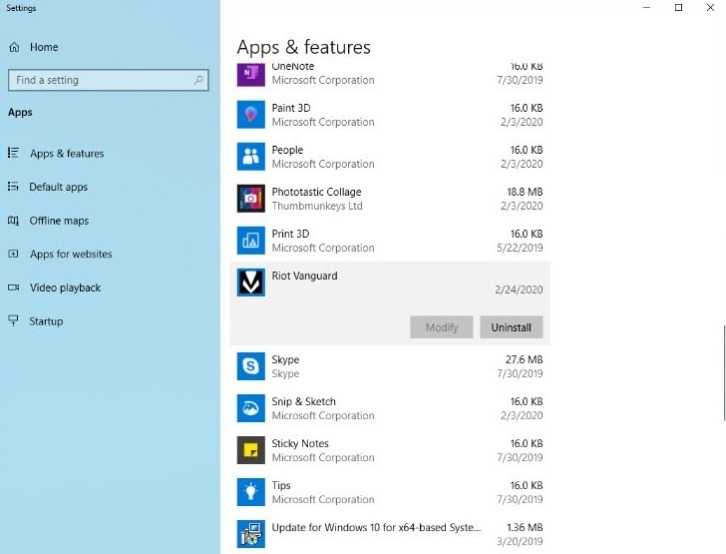
Task: Click the 2/24/2020 install date
Action: coord(519,290)
